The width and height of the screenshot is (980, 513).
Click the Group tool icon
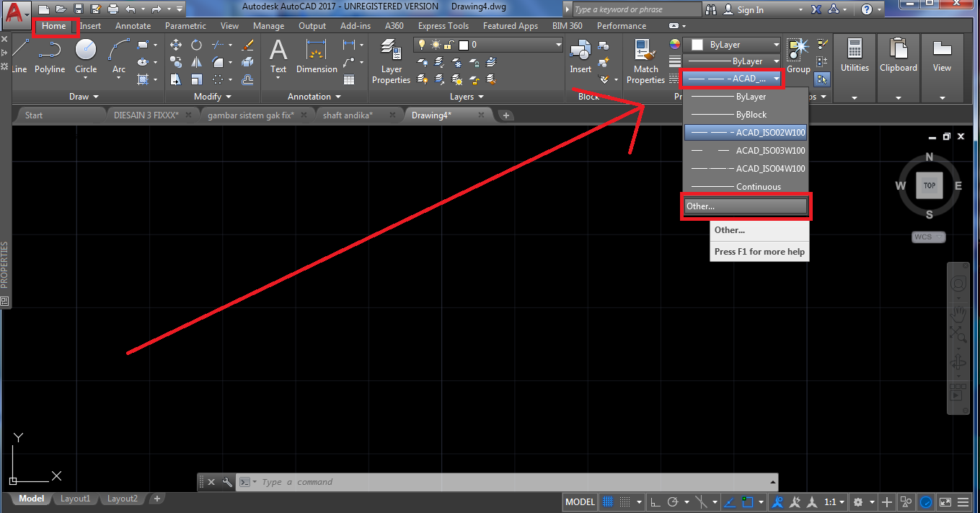(798, 56)
